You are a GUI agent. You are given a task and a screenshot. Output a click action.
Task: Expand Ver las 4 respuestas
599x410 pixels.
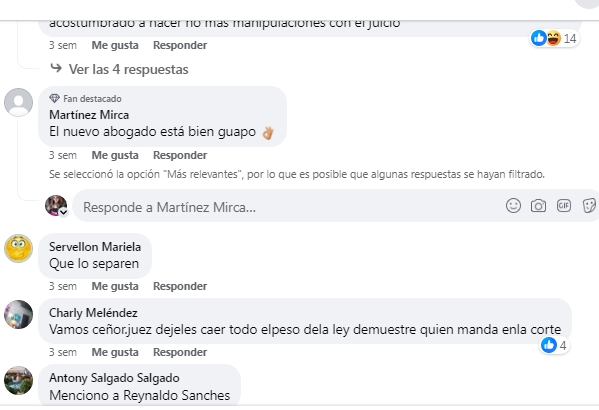click(128, 69)
